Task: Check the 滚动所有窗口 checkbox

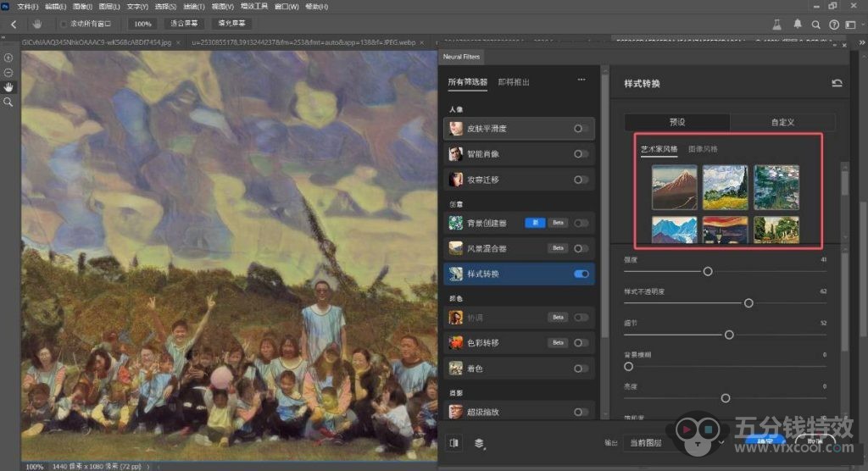Action: click(63, 24)
